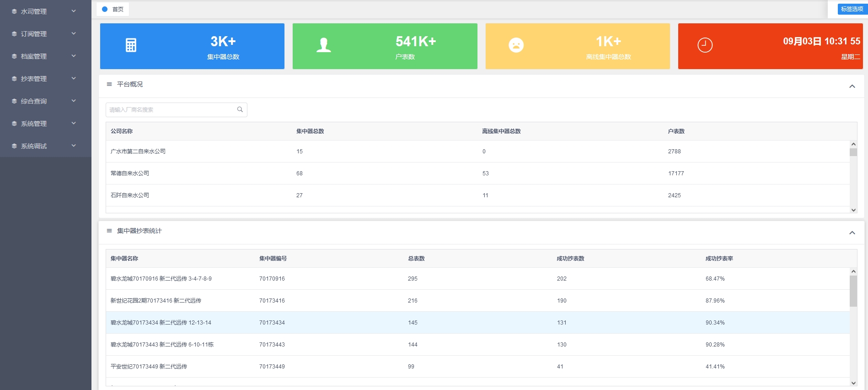Open the 抄表管理 sidebar menu
868x390 pixels.
[46, 79]
